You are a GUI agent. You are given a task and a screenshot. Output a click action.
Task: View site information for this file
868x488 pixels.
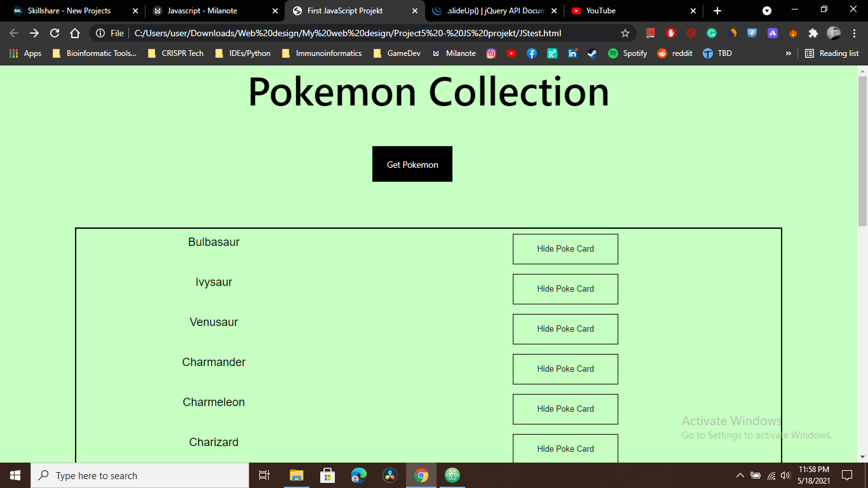pos(109,33)
